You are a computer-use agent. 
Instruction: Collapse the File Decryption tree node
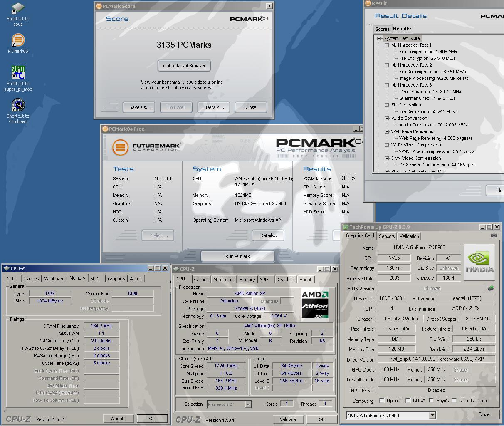[x=387, y=105]
